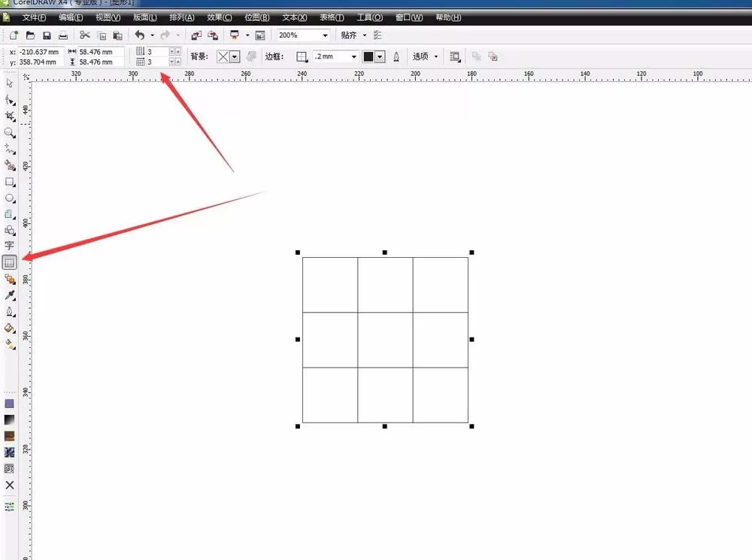
Task: Click the y position field 358.704 mm
Action: [x=40, y=62]
